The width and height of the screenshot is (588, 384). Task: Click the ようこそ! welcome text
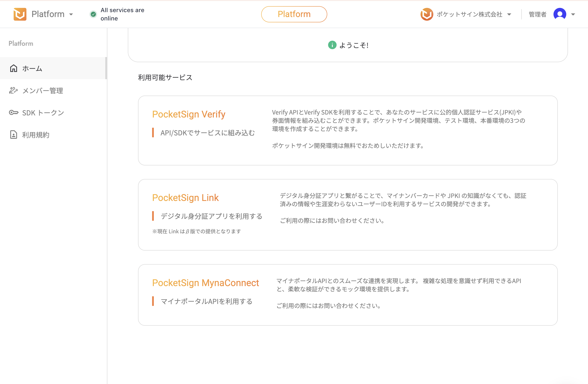point(354,45)
